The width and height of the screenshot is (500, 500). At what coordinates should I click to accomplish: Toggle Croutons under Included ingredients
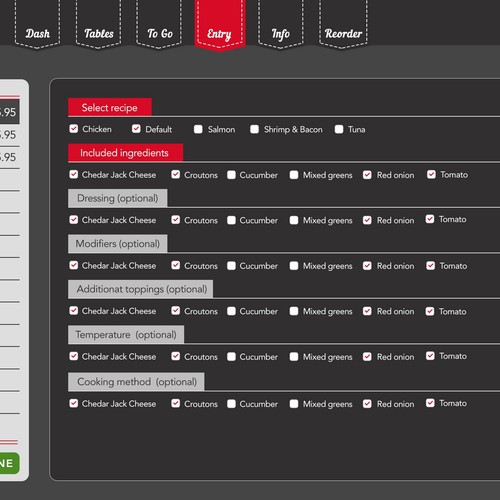176,174
